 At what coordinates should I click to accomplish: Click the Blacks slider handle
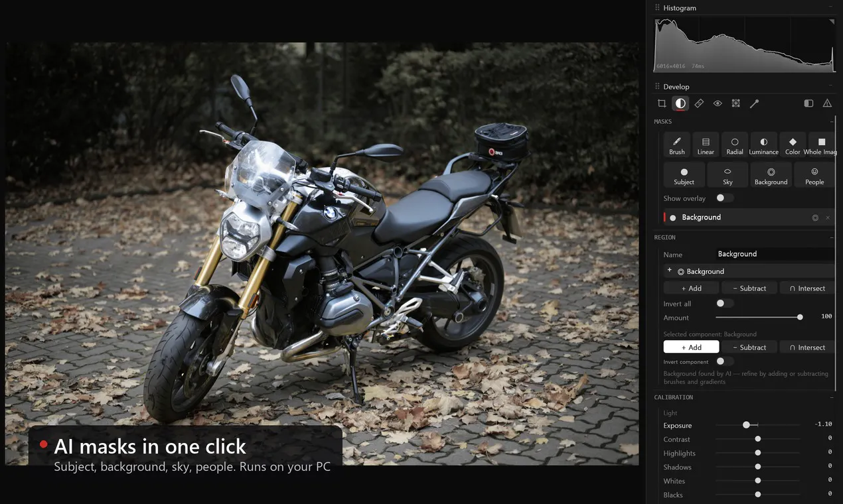pos(757,495)
